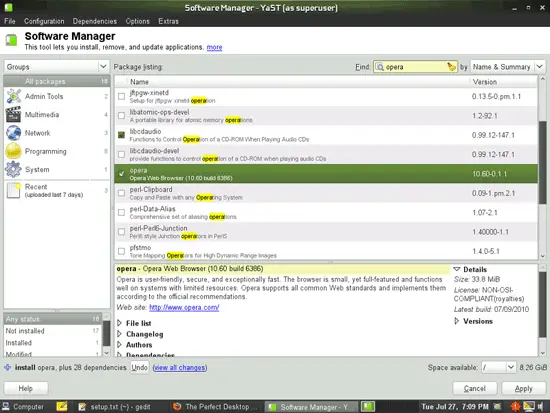Click the Network globe icon
Screen dimensions: 550x413
13,133
